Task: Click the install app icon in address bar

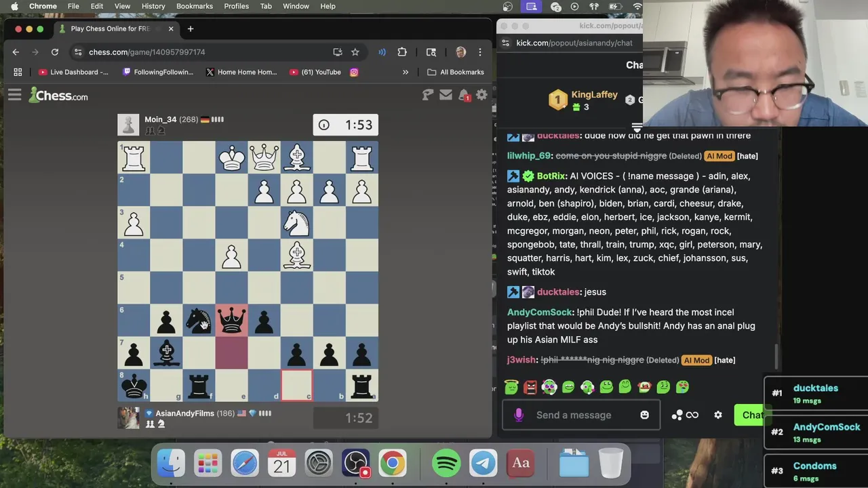Action: (x=337, y=52)
